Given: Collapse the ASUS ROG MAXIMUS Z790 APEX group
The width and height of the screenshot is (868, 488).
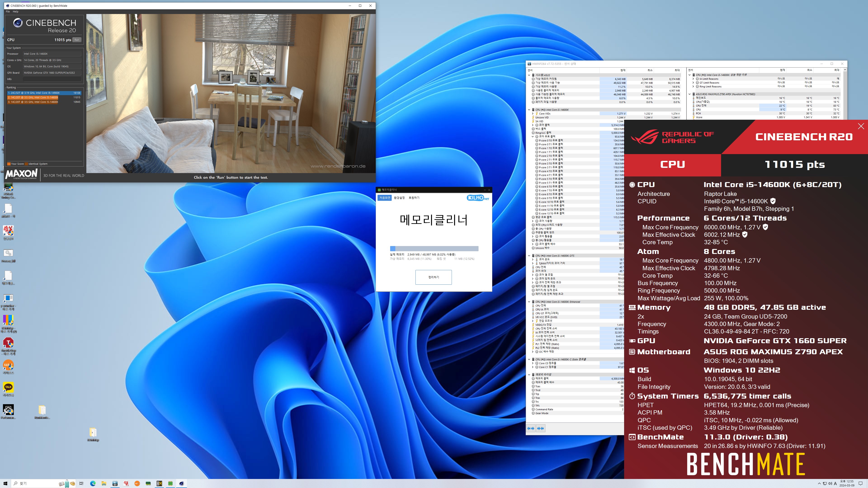Looking at the screenshot, I should pos(689,94).
